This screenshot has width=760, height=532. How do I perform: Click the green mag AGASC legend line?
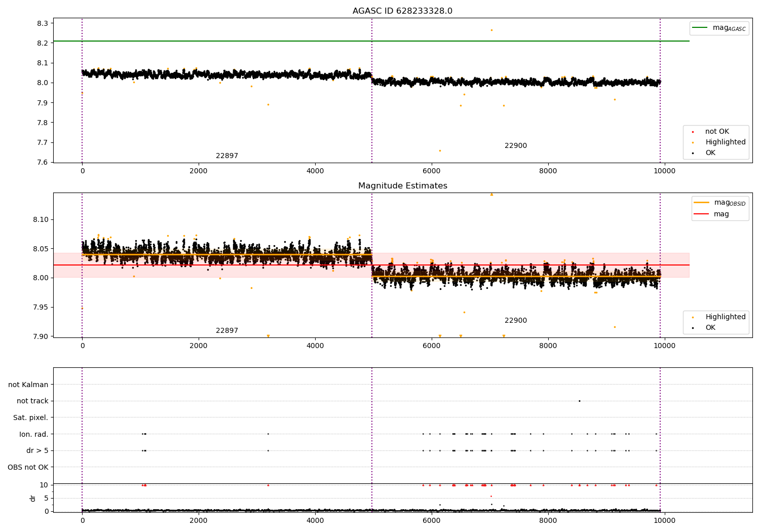tap(700, 28)
